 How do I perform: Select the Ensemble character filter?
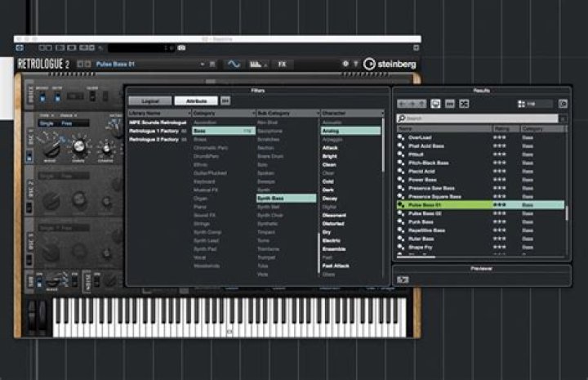334,248
